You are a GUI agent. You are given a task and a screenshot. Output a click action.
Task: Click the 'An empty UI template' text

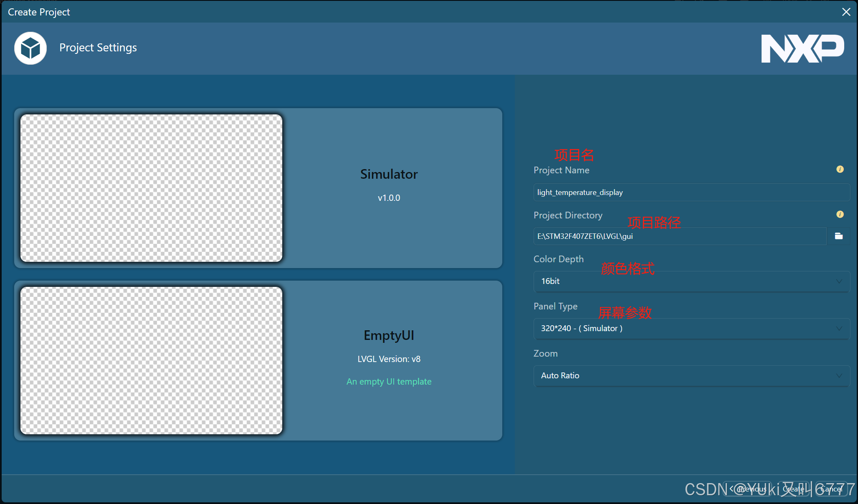[x=389, y=382]
